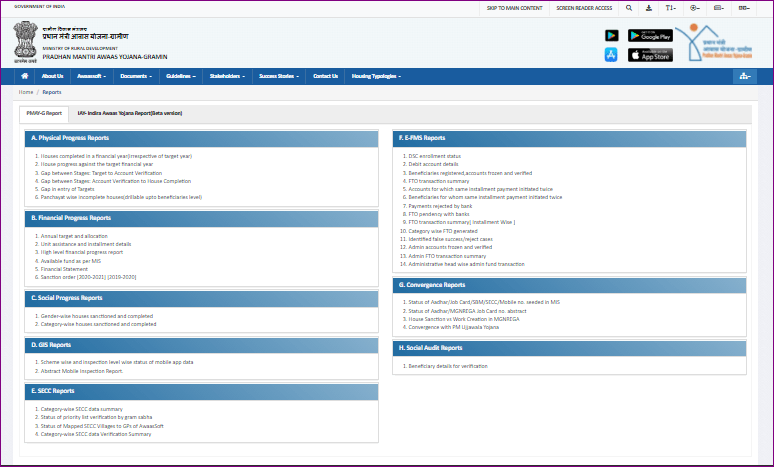Click the download icon in top bar

tap(649, 7)
